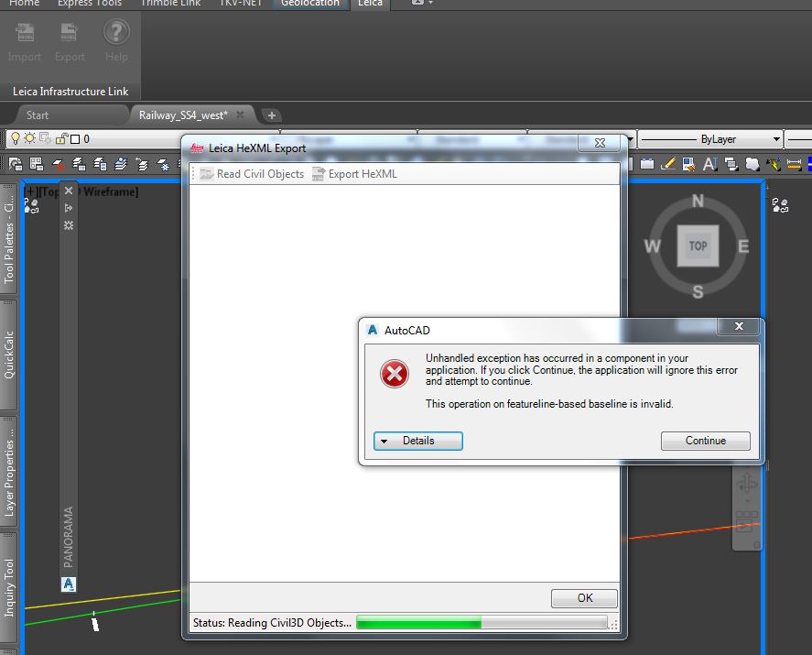Click the Leica Infrastructure Link panel title
Screen dimensions: 812x655
point(70,92)
